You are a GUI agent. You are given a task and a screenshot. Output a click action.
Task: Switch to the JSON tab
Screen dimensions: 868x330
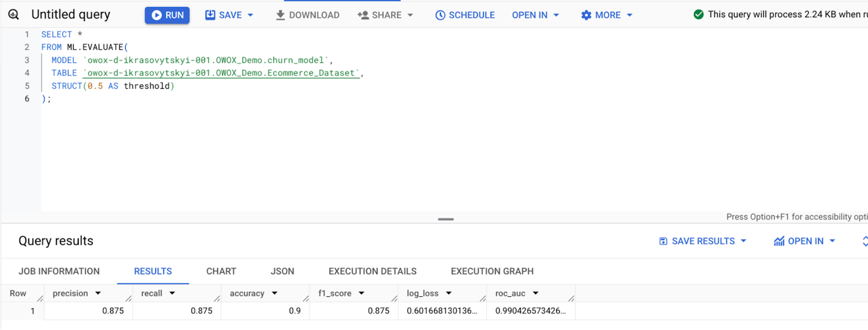pos(282,272)
